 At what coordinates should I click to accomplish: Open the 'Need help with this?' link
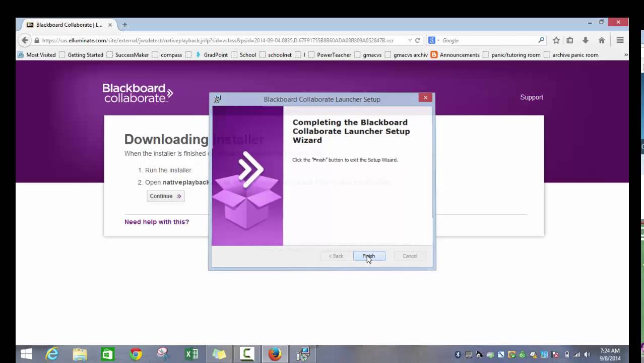(x=157, y=222)
